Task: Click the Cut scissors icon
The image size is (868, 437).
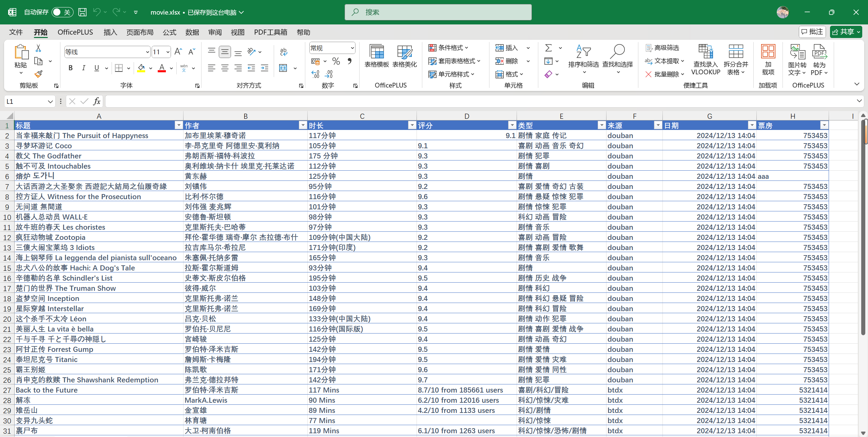Action: click(x=38, y=48)
